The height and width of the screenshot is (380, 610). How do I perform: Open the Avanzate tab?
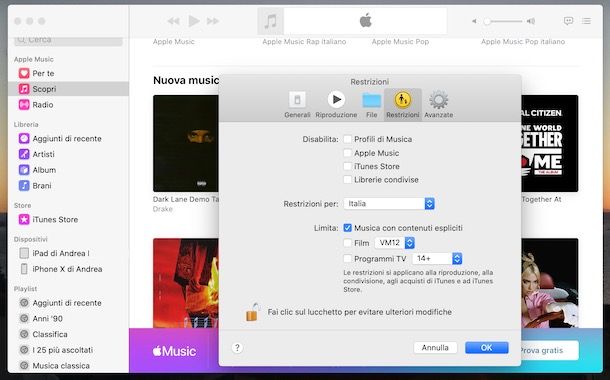pyautogui.click(x=438, y=105)
